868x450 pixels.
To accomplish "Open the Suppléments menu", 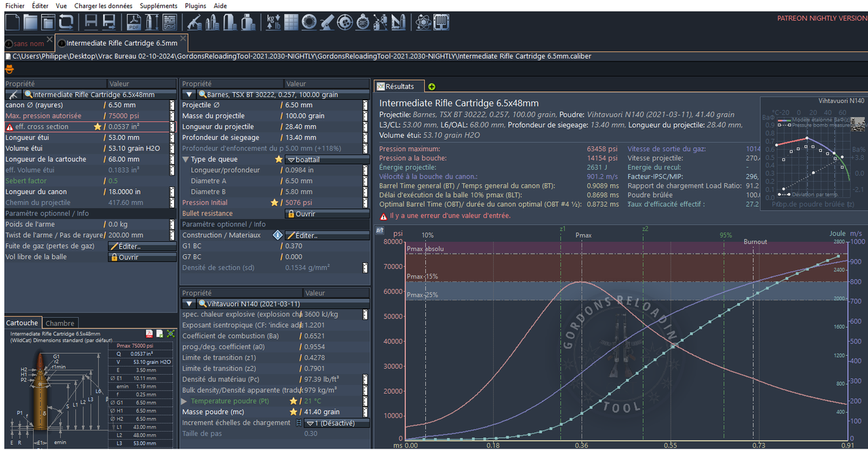I will pos(159,5).
